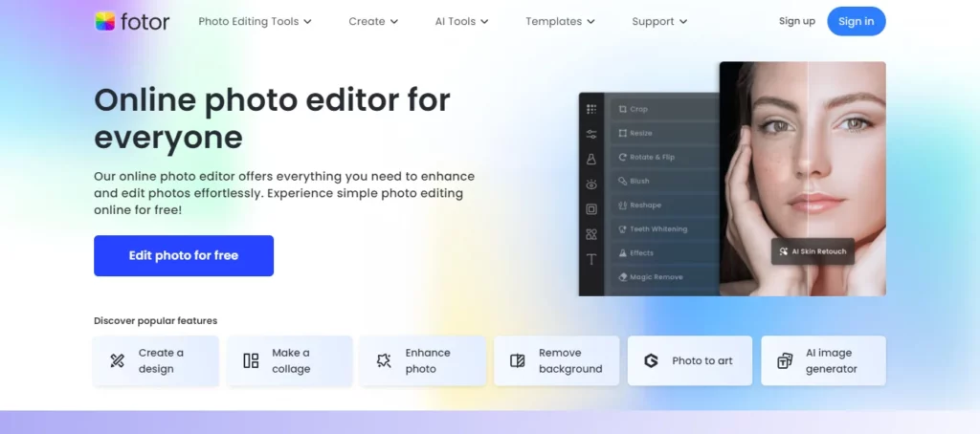
Task: Click the before/after divider line on face photo
Action: pos(808,179)
